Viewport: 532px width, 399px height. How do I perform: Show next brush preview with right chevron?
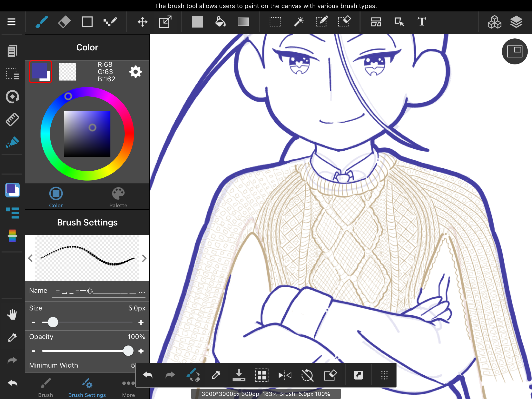(x=144, y=258)
